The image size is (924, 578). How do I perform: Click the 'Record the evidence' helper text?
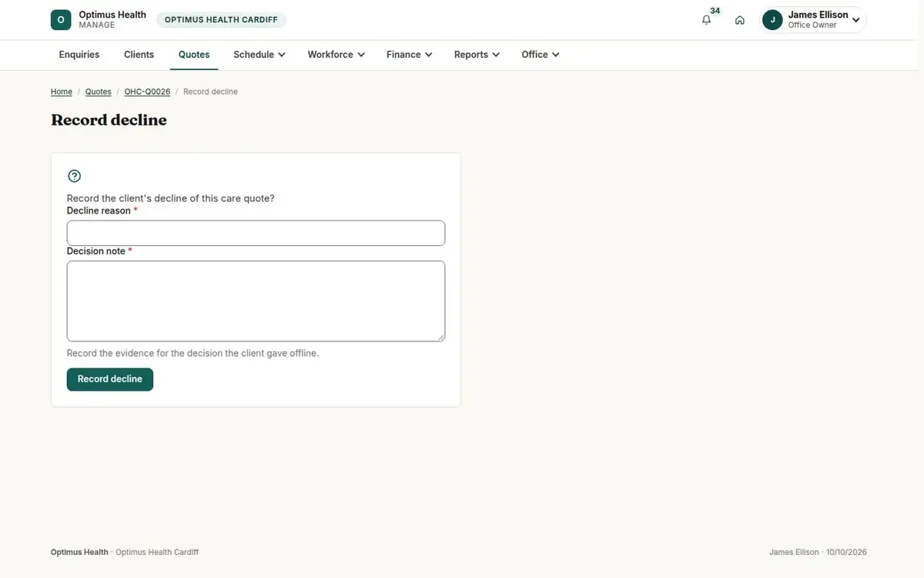click(192, 353)
